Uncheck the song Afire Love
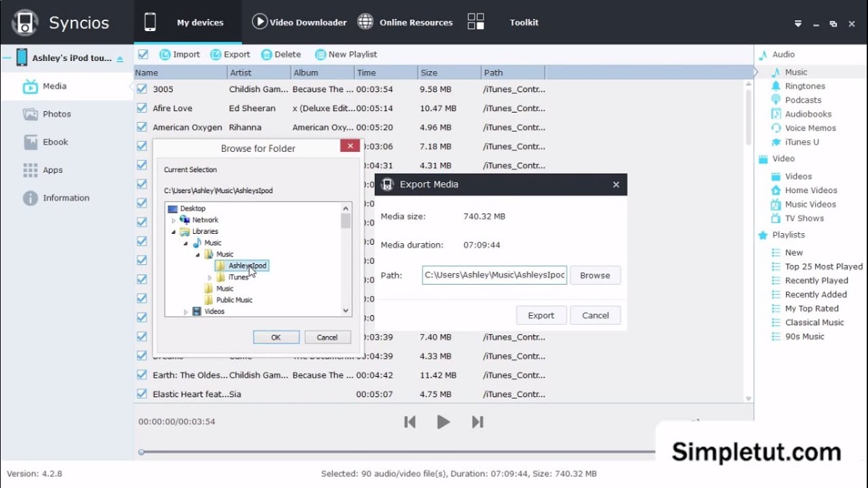Screen dimensions: 868x488 pyautogui.click(x=142, y=108)
